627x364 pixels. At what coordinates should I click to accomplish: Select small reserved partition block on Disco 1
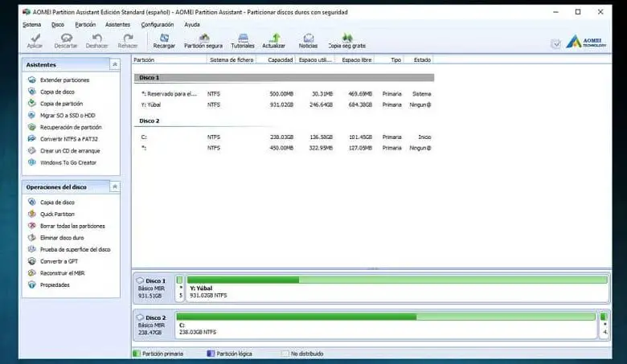(180, 288)
